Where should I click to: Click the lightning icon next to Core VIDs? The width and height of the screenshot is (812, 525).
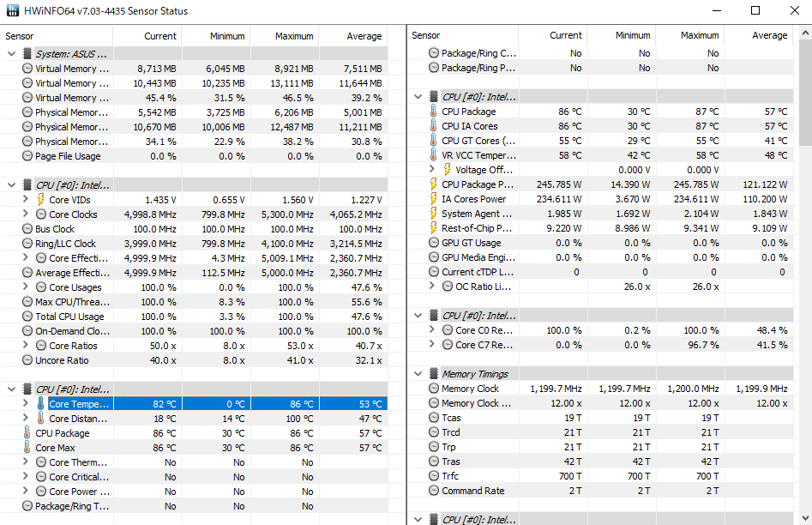click(40, 200)
